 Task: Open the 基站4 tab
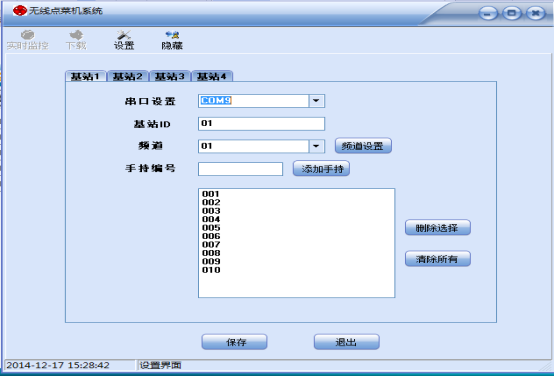(212, 76)
